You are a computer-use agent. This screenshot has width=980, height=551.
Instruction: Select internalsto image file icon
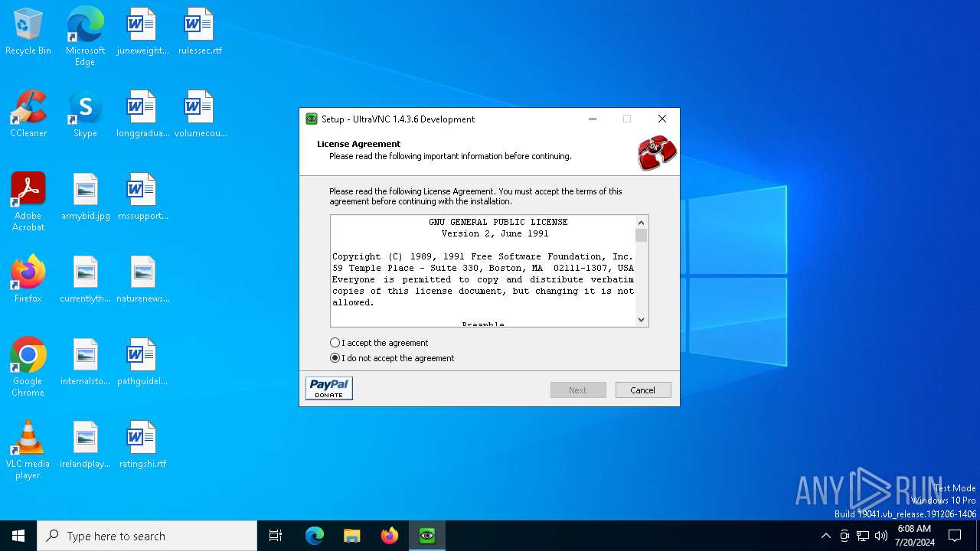[x=85, y=362]
